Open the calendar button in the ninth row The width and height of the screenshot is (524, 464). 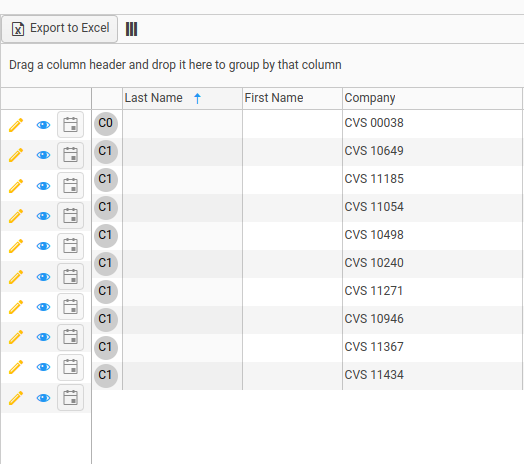71,367
